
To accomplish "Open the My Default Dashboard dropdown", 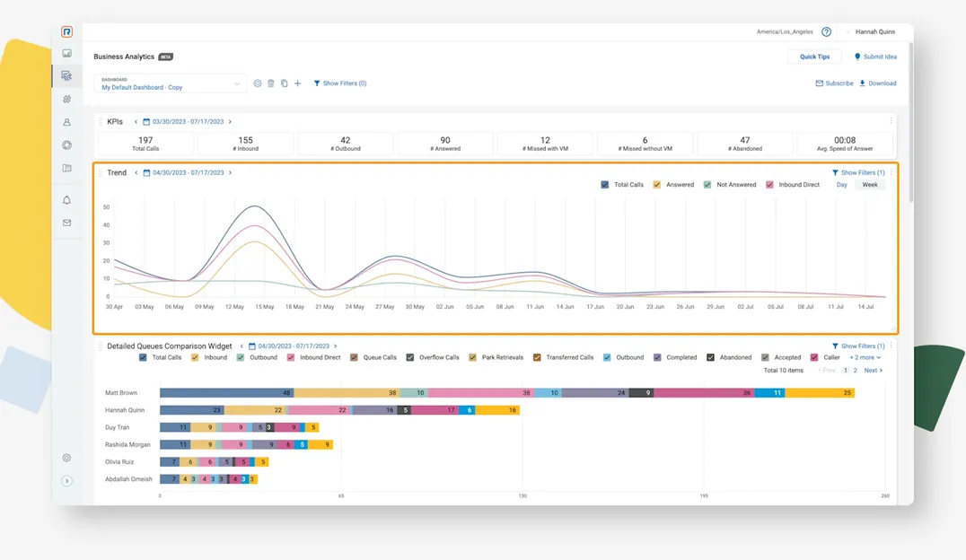I will [171, 83].
